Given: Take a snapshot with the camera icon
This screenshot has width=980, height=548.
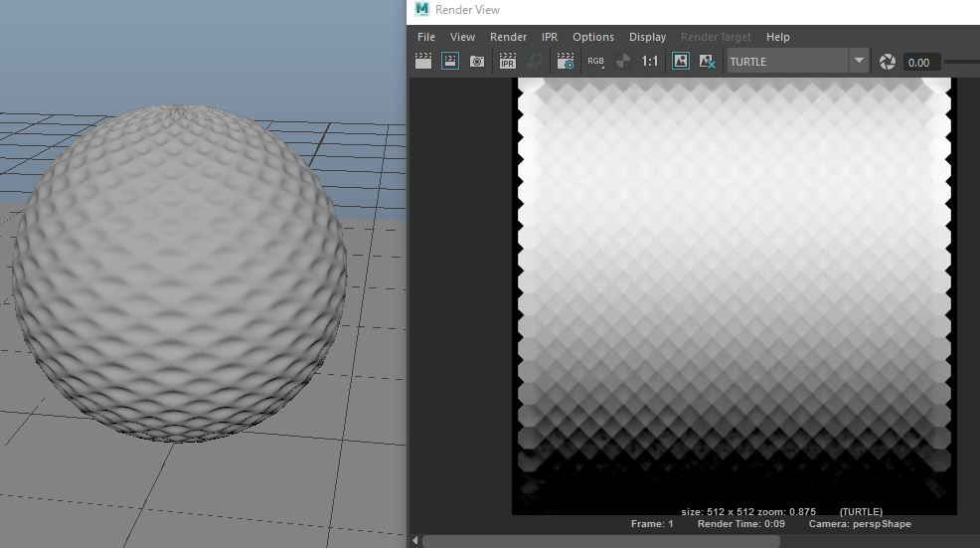Looking at the screenshot, I should pyautogui.click(x=477, y=62).
